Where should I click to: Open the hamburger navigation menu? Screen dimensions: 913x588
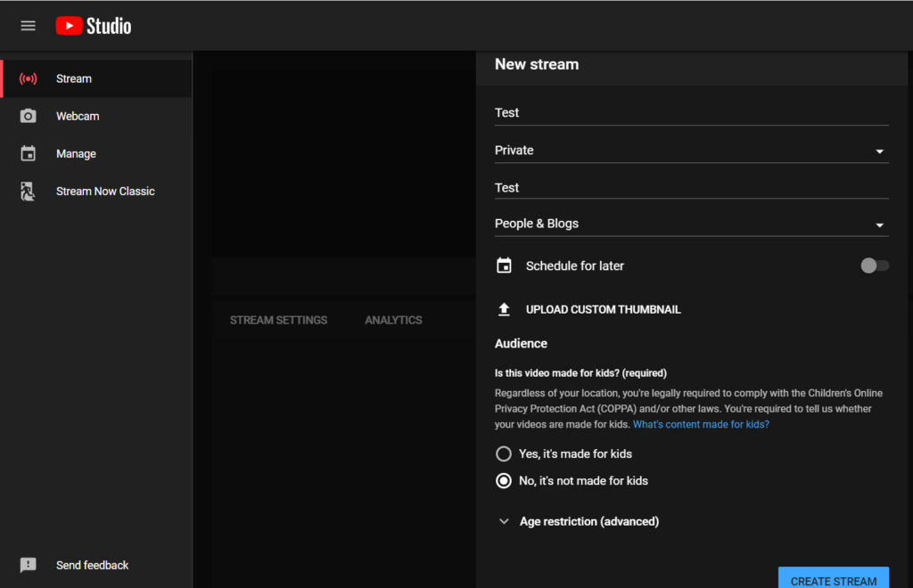click(28, 26)
